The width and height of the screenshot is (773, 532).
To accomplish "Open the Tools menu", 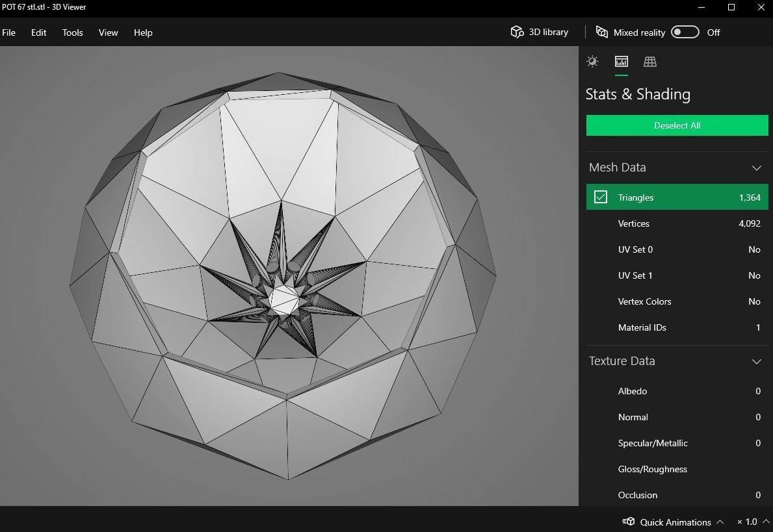I will pos(72,32).
